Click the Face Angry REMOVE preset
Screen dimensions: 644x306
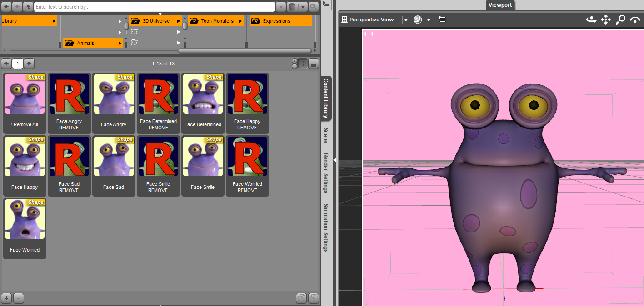tap(69, 103)
